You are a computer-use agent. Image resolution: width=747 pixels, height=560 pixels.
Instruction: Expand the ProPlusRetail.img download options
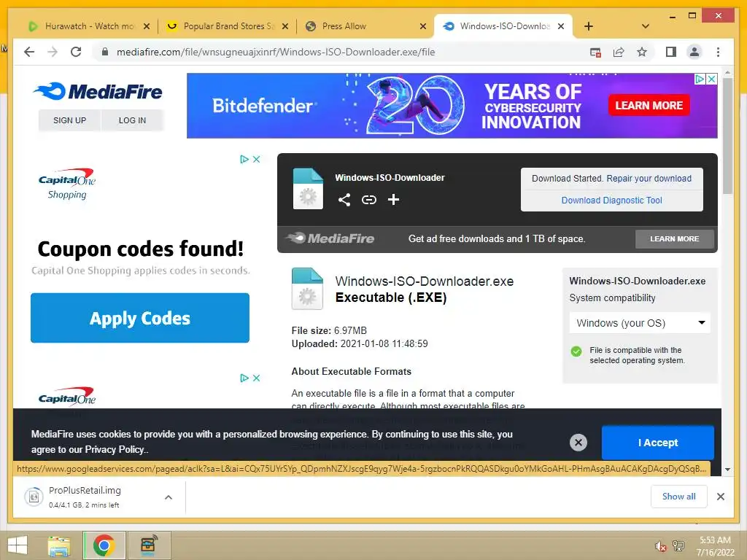pos(169,497)
